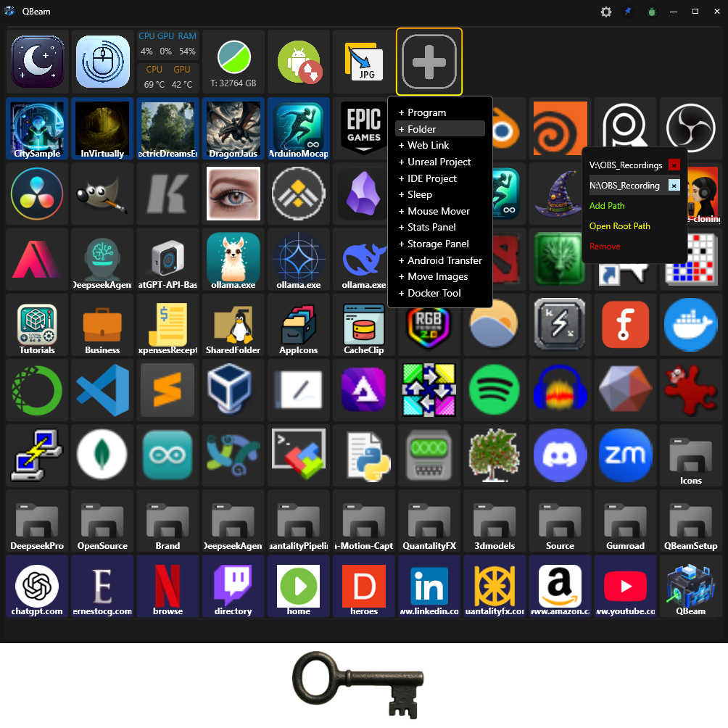Open Twitch directory link
The image size is (728, 728).
click(233, 587)
